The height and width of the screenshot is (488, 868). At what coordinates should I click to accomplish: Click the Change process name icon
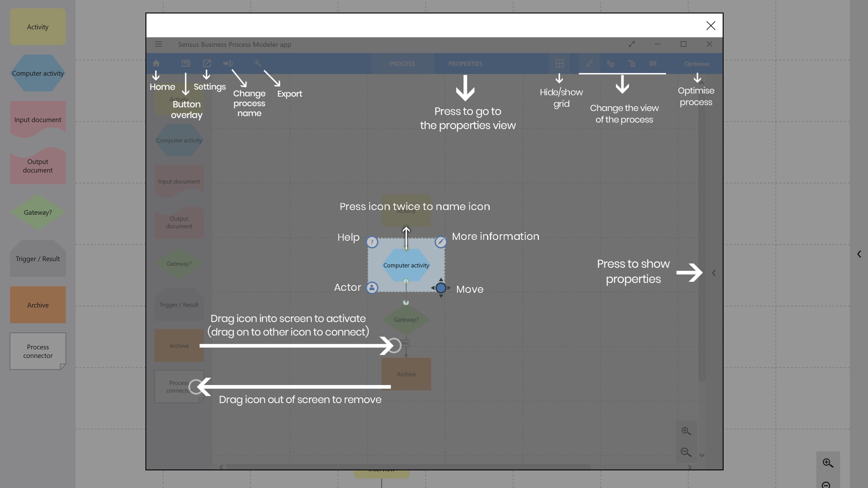(x=228, y=63)
